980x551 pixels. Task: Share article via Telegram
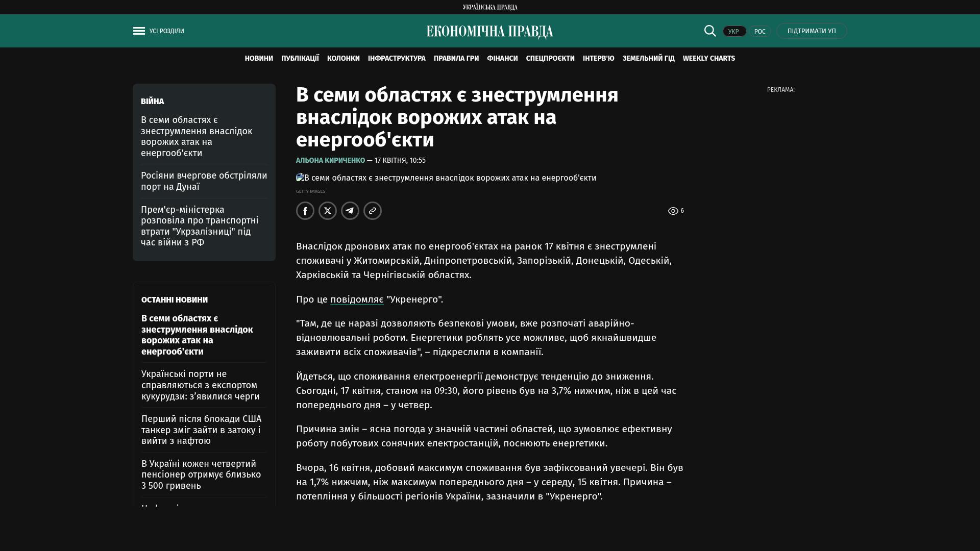pos(350,211)
